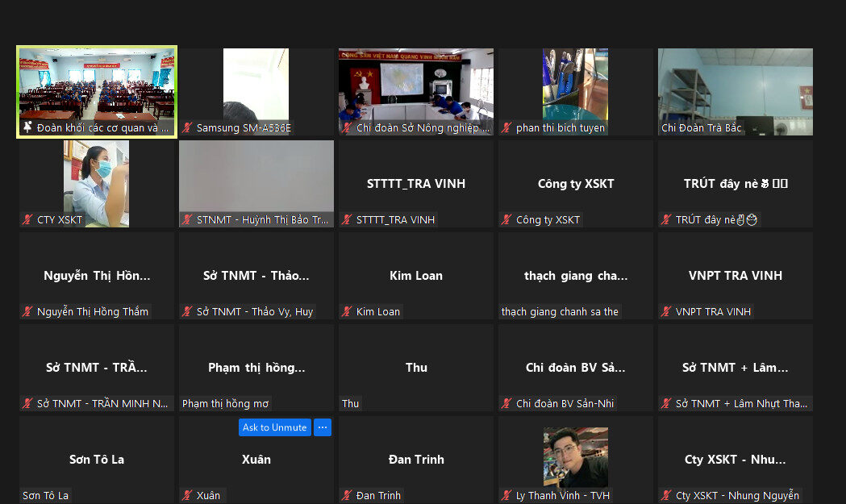This screenshot has height=504, width=846.
Task: Select the STTTT_TRA VINH participant tile
Action: (x=415, y=184)
